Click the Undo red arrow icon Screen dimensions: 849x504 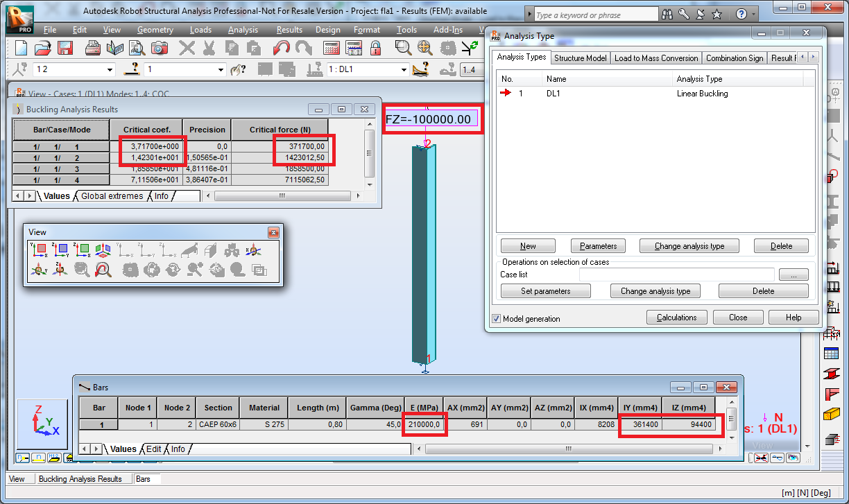click(282, 48)
